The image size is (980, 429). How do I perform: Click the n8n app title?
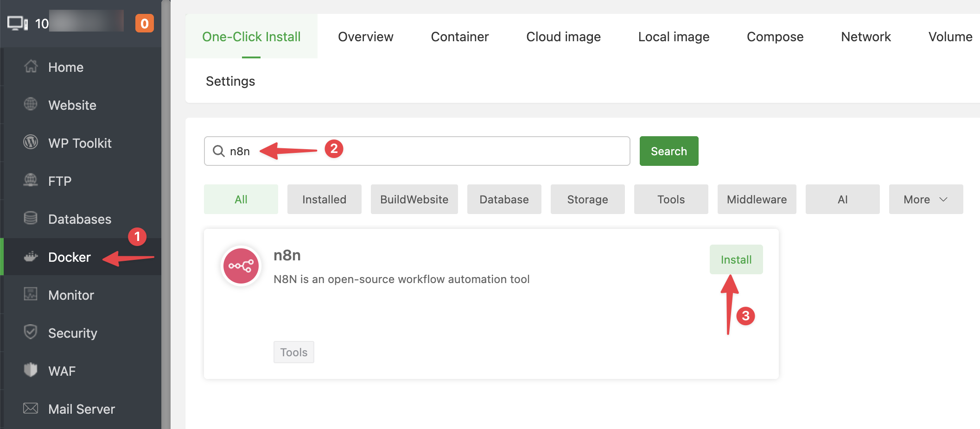click(x=287, y=255)
